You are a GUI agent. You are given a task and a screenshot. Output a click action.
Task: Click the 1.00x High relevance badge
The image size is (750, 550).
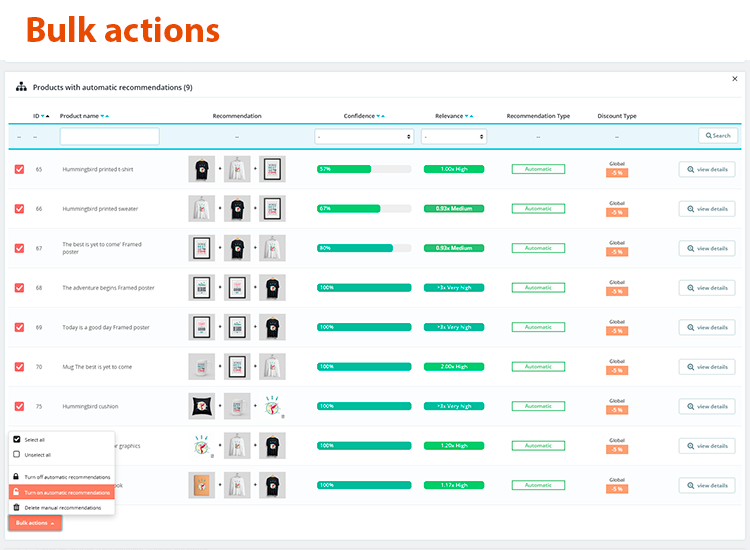454,169
